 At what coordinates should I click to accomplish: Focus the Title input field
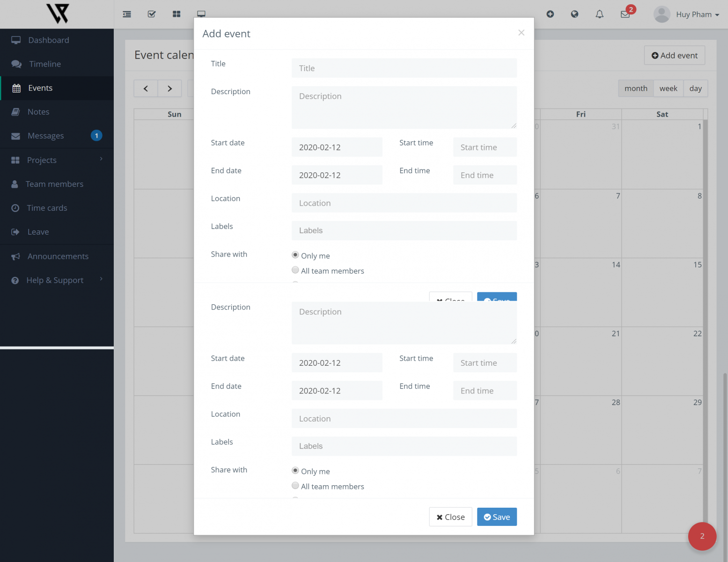coord(404,68)
